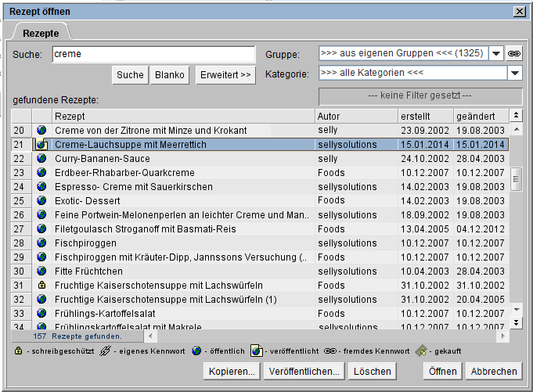Click the globe icon next to Curry-Bananen-Sauce

pyautogui.click(x=42, y=159)
